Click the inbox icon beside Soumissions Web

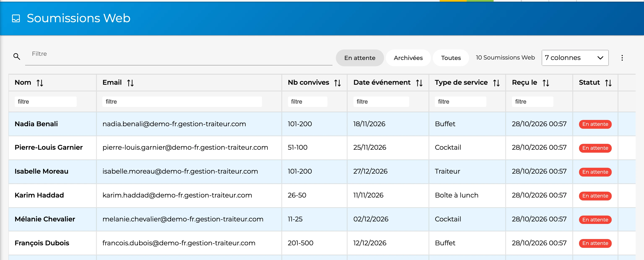point(16,18)
